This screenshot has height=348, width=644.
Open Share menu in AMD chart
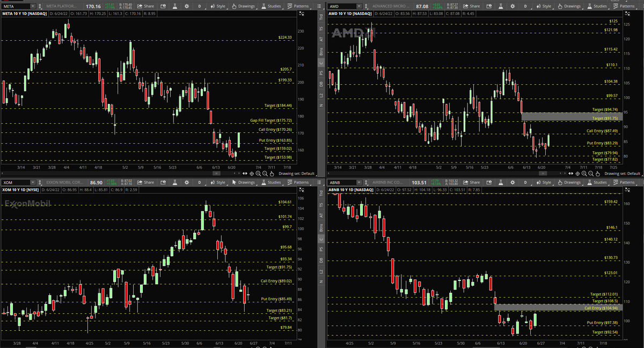[x=471, y=6]
